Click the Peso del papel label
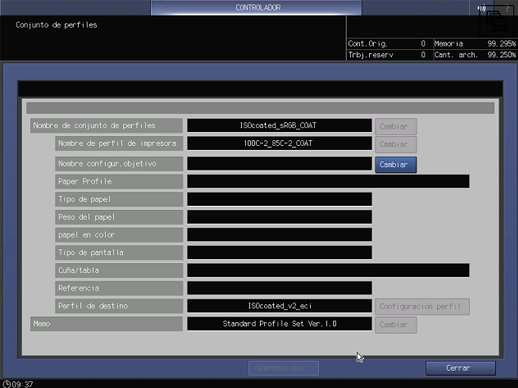 (x=119, y=217)
